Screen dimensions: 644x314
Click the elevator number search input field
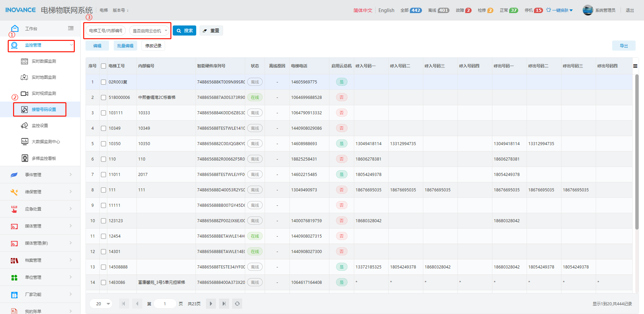[x=106, y=31]
